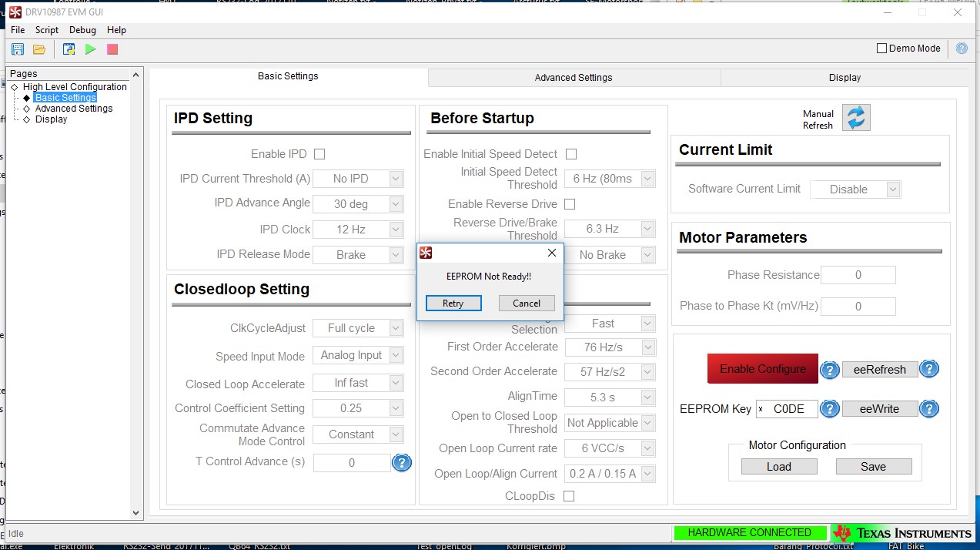Open Speed Input Mode dropdown

(x=358, y=355)
